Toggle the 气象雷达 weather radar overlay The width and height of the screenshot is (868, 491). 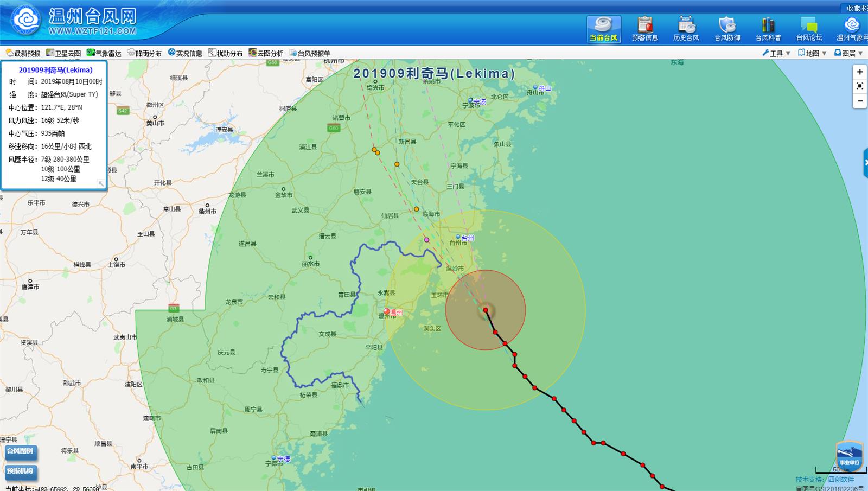point(104,53)
